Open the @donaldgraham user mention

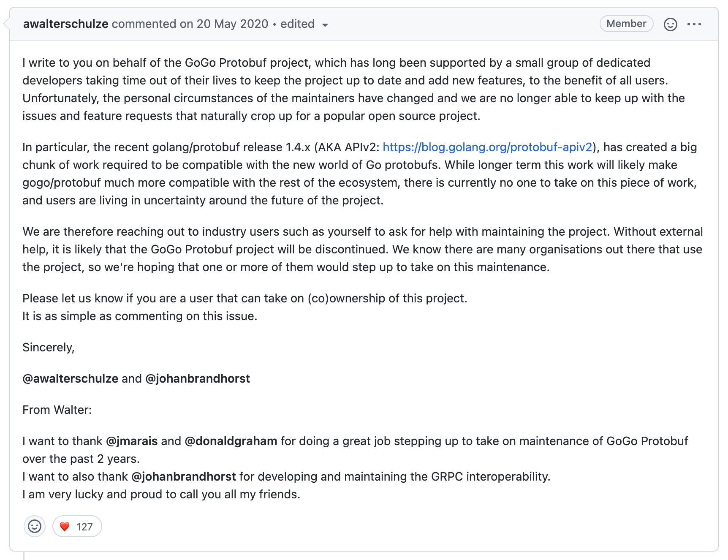coord(231,441)
